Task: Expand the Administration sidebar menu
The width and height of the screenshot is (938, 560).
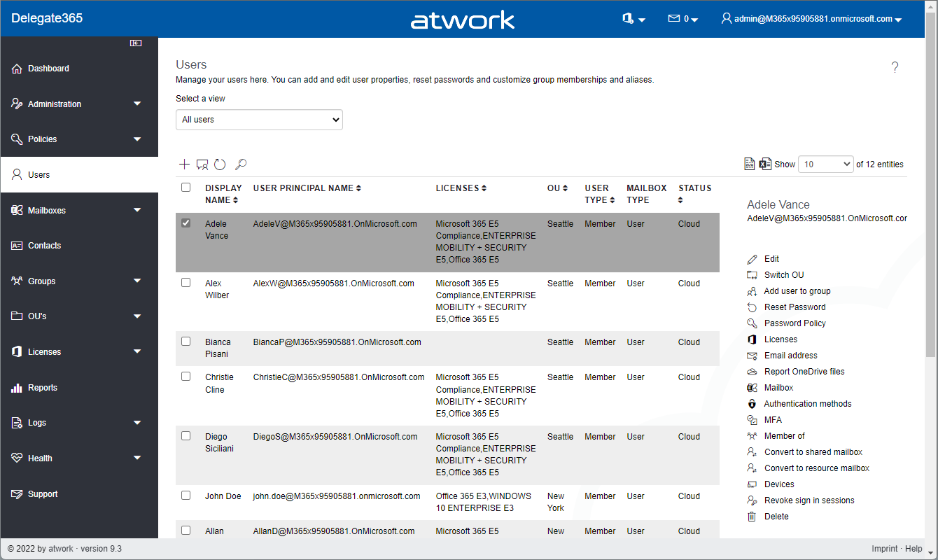Action: pyautogui.click(x=78, y=104)
